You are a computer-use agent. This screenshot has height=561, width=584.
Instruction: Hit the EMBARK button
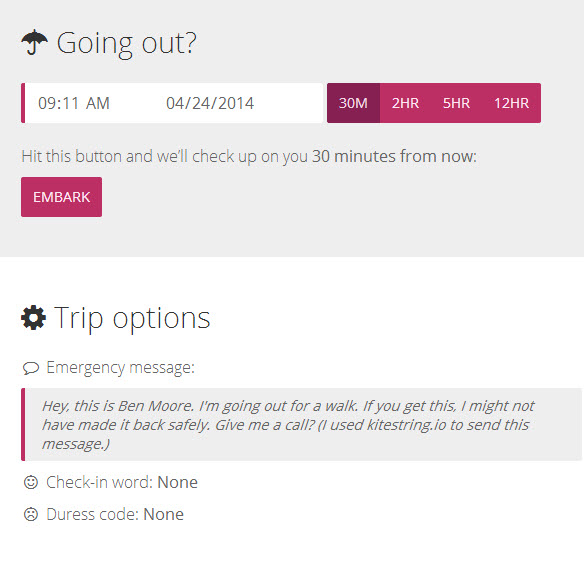pos(61,197)
